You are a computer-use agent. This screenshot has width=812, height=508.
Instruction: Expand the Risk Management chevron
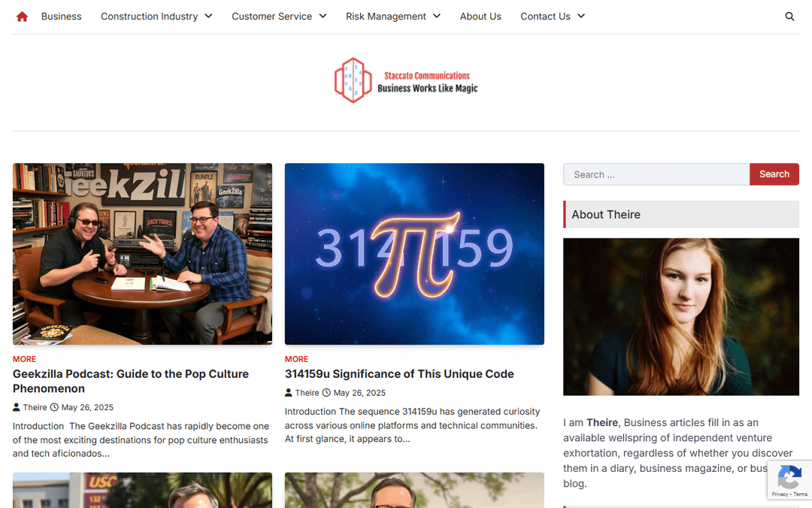click(437, 16)
